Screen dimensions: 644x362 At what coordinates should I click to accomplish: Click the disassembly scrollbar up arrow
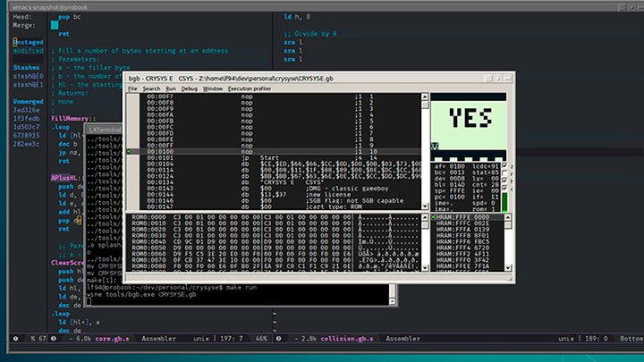coord(425,97)
